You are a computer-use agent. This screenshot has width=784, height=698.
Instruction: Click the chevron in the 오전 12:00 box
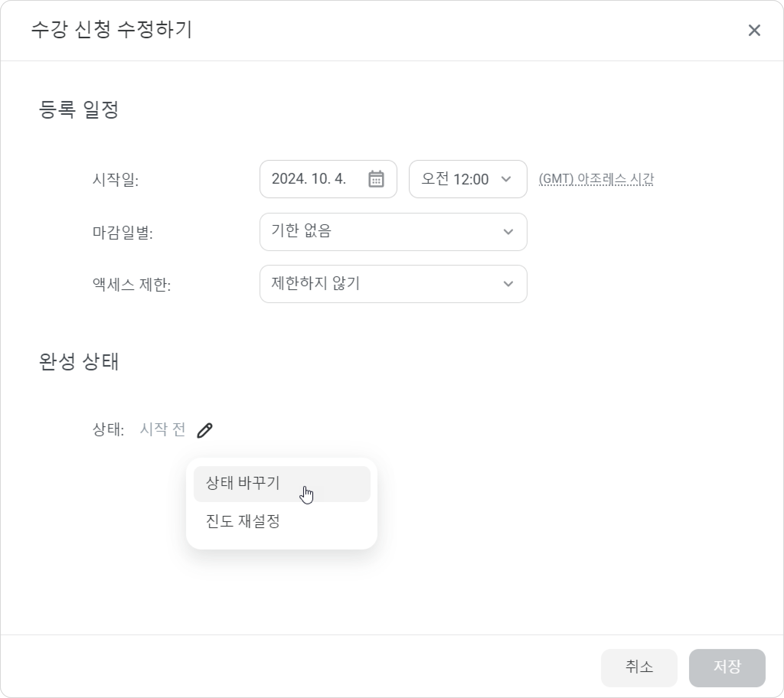(506, 179)
